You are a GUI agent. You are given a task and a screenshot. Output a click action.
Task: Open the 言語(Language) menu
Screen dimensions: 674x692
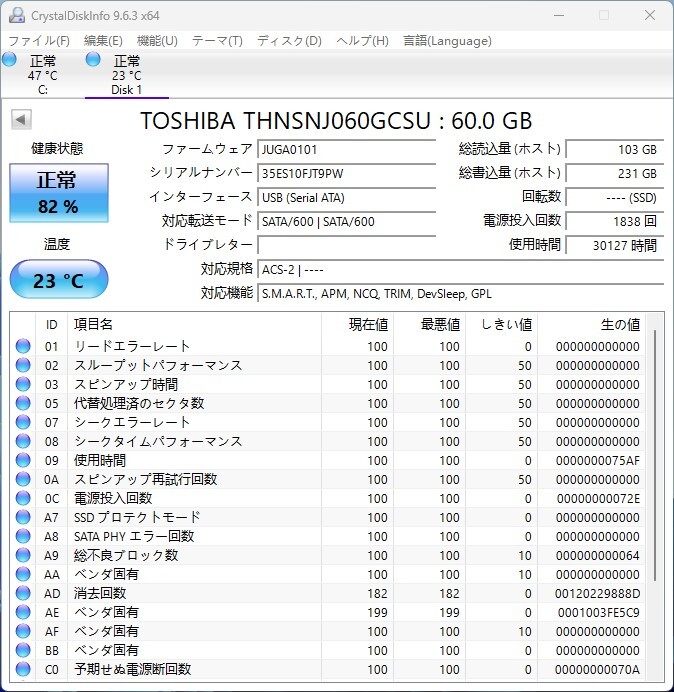pos(447,41)
